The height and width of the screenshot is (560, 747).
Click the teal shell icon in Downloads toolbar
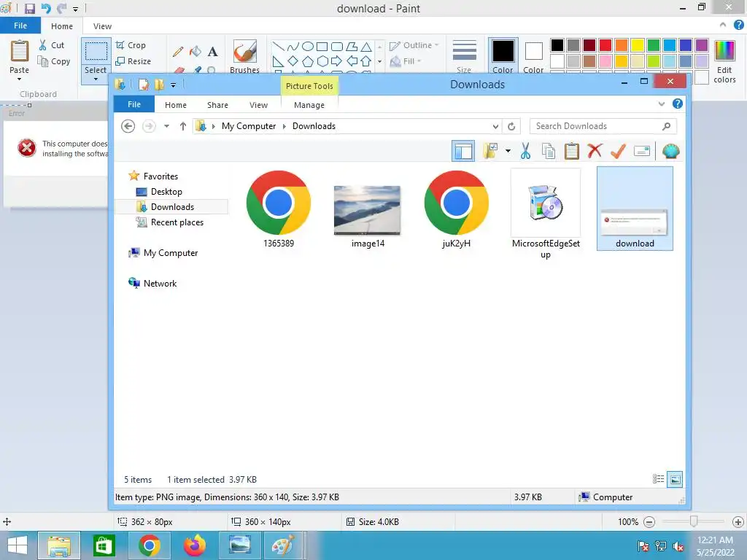[x=671, y=152]
